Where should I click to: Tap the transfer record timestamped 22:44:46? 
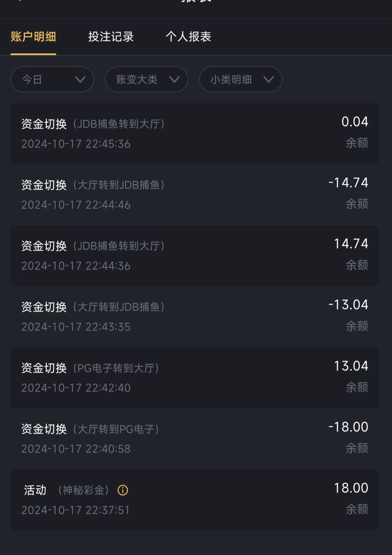[76, 205]
